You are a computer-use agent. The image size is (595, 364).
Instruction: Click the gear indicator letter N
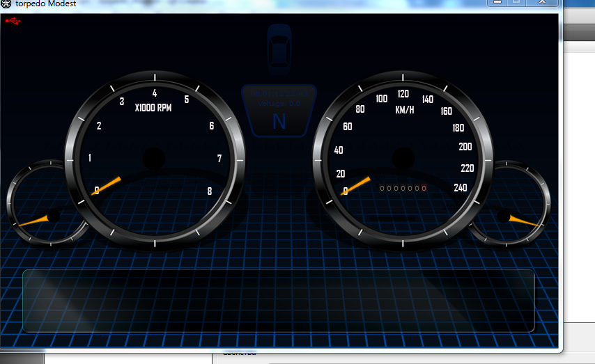point(279,122)
